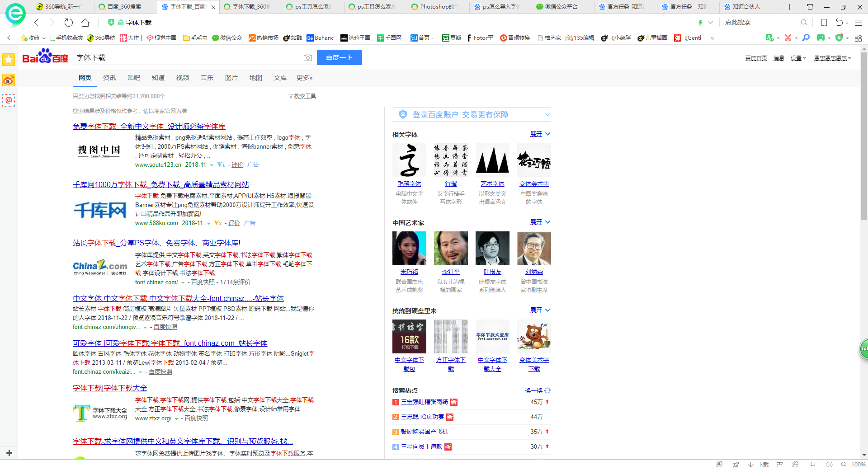
Task: Click the magnifier icon in the browser search box
Action: [x=804, y=22]
